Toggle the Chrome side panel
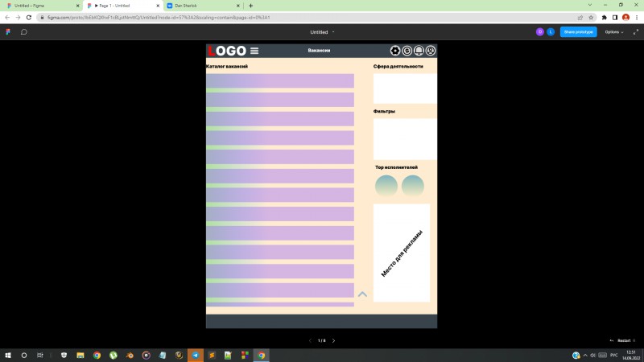Image resolution: width=644 pixels, height=362 pixels. coord(615,17)
